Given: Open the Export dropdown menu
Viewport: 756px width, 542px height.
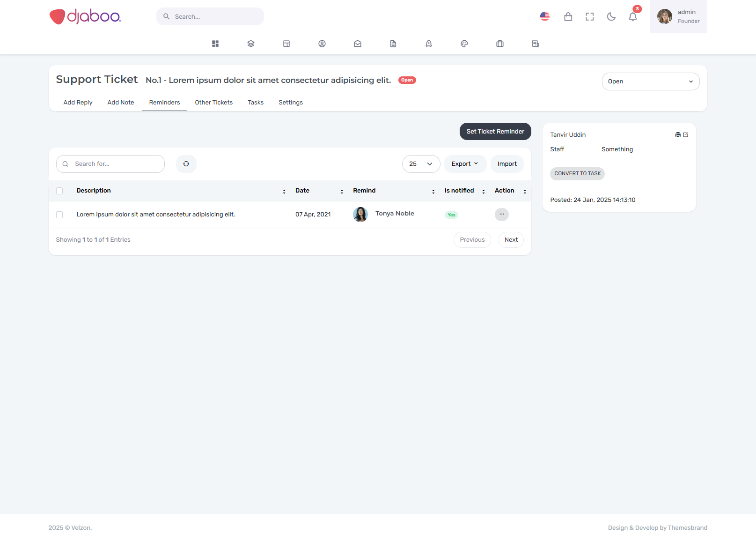Looking at the screenshot, I should tap(465, 164).
